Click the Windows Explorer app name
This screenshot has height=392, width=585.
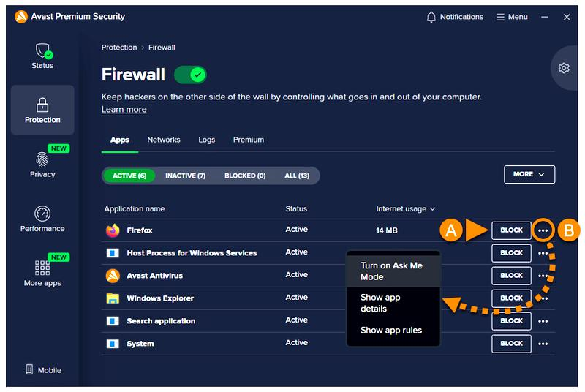click(x=160, y=298)
